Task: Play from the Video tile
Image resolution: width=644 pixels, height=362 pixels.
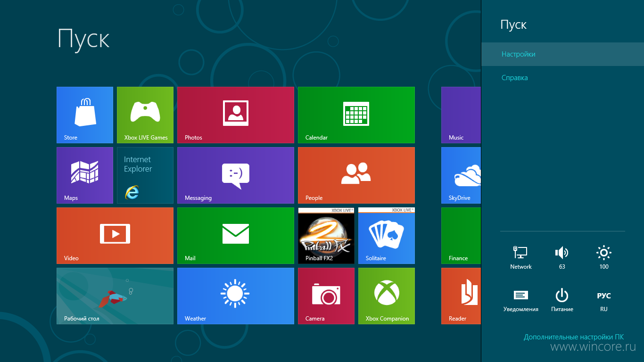Action: (115, 236)
